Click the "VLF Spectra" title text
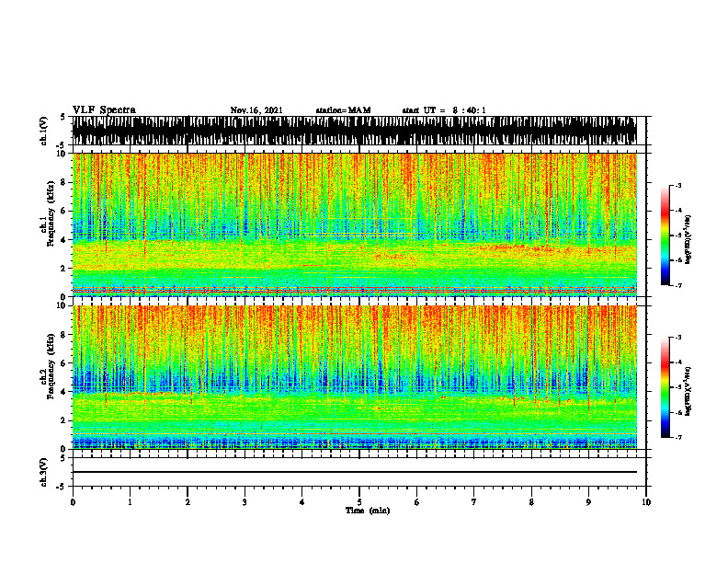The width and height of the screenshot is (728, 563). click(104, 110)
